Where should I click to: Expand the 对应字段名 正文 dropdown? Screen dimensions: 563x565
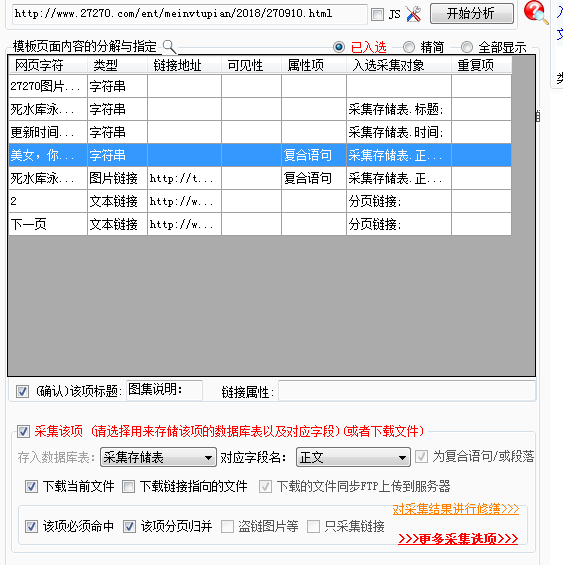click(353, 457)
